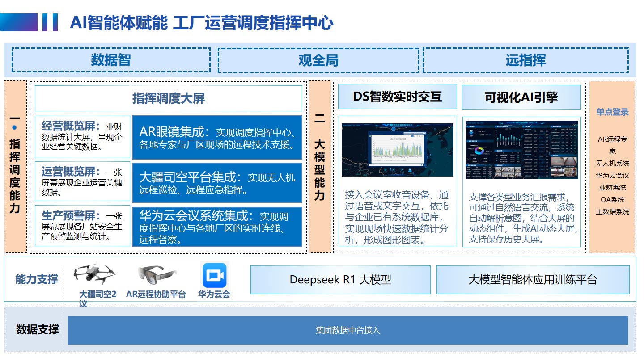Click the 指挥调度大屏 title box
The image size is (644, 362).
click(x=169, y=98)
